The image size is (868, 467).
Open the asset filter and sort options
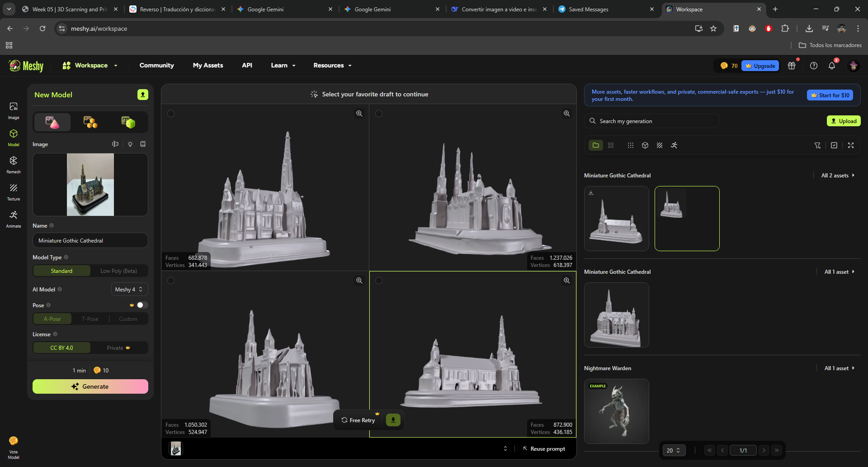tap(817, 145)
